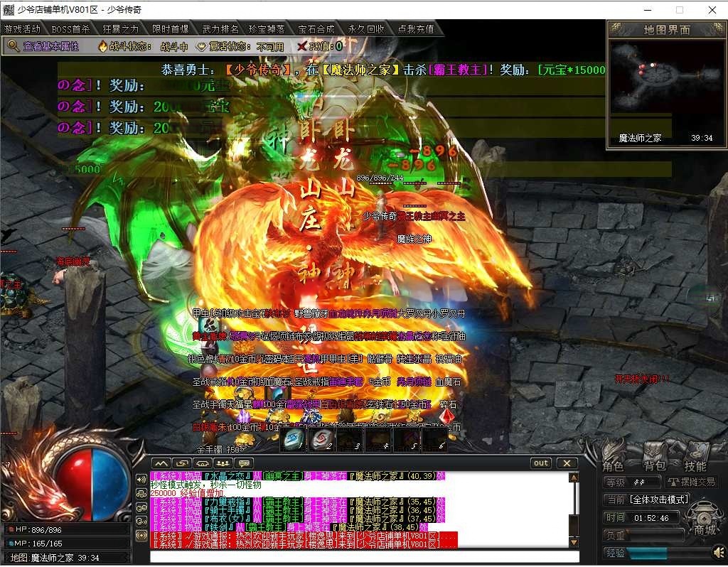
Task: Click 地图:魔法师之家 39:34 status text
Action: click(54, 558)
